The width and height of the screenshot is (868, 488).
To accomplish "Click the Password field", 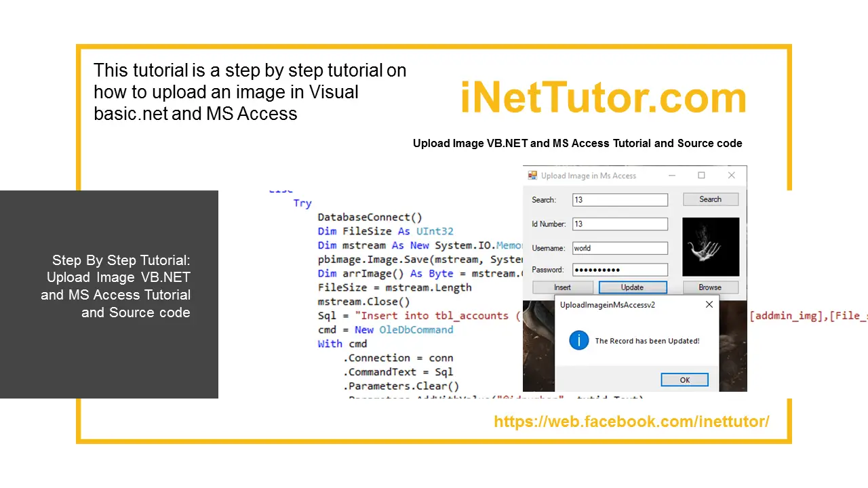I will (x=620, y=270).
